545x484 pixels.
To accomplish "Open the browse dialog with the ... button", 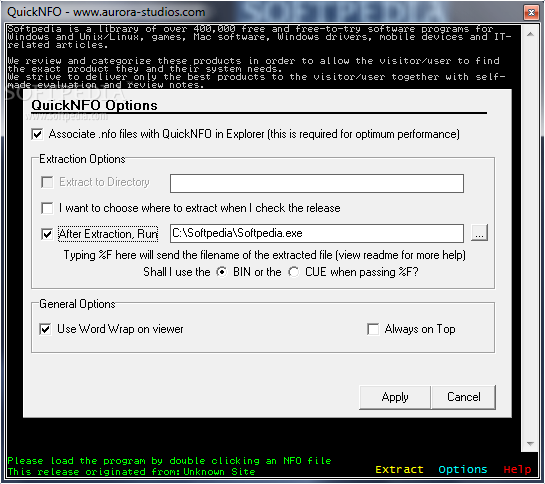I will tap(479, 233).
